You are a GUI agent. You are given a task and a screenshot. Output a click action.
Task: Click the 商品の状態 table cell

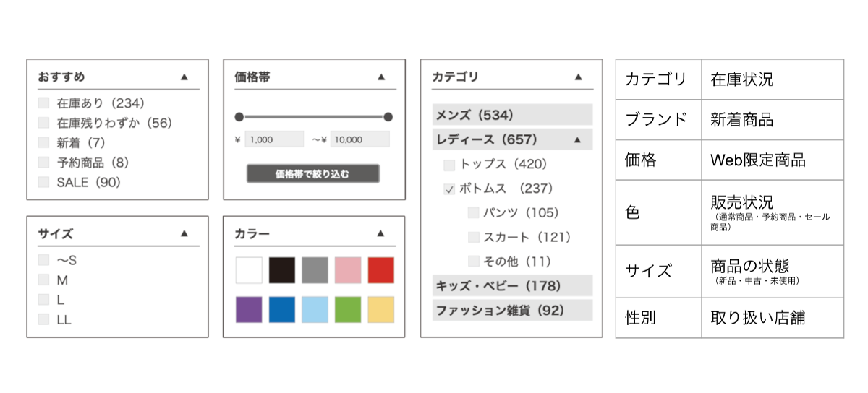point(773,272)
